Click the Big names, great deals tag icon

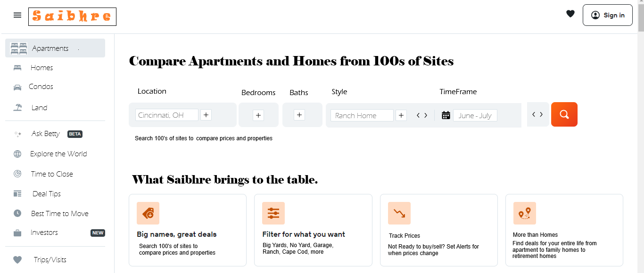pos(148,213)
